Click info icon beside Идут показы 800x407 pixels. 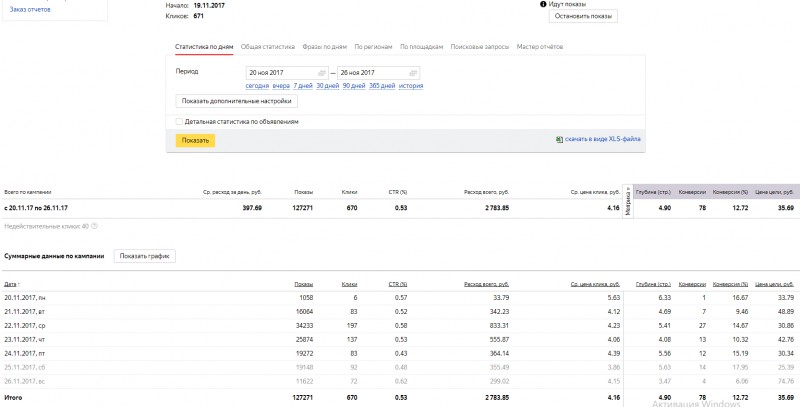pos(543,4)
